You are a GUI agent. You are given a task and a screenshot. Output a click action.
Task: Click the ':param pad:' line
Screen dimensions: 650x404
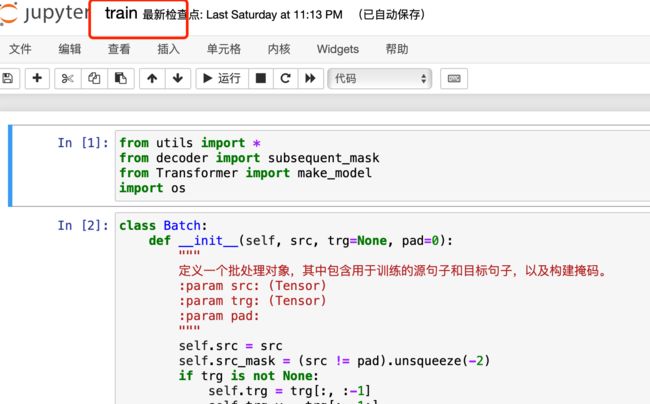[219, 316]
